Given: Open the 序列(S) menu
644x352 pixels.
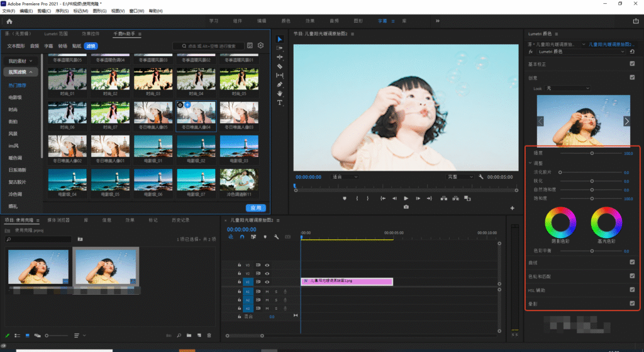Looking at the screenshot, I should click(x=62, y=11).
